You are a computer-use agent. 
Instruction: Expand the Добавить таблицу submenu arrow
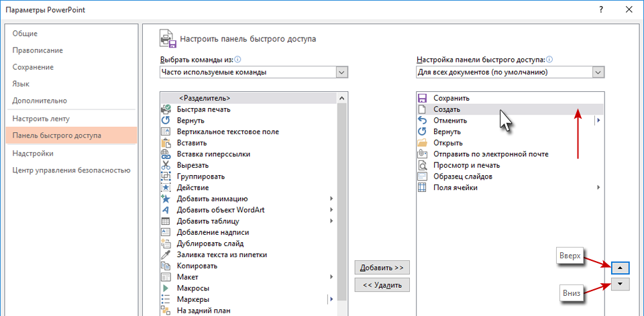pos(331,221)
